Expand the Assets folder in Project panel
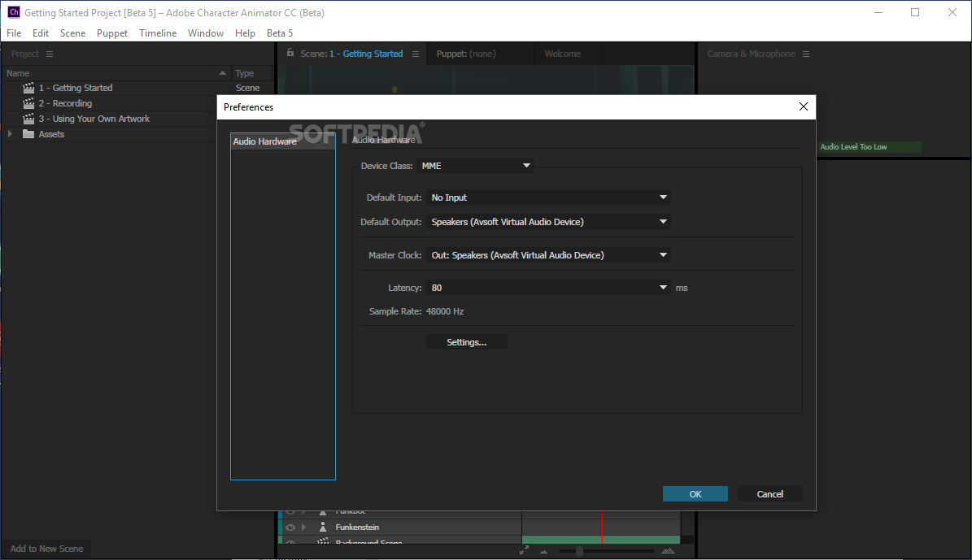 tap(10, 134)
